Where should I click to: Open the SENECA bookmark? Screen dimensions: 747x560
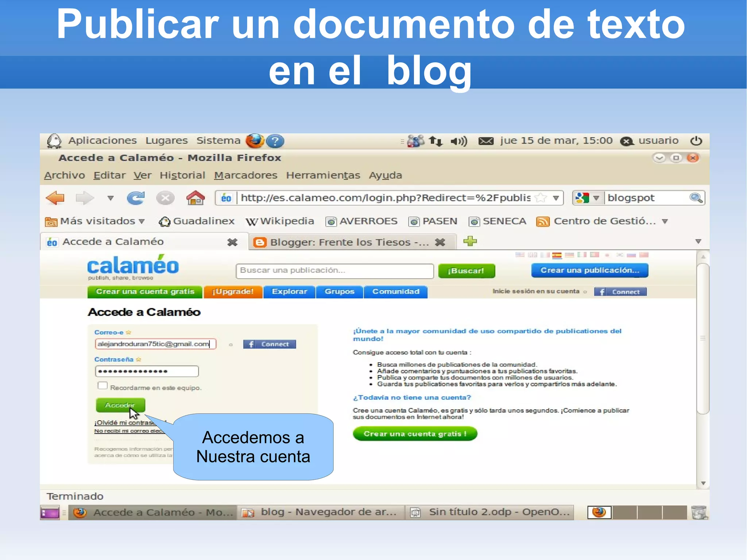(498, 221)
